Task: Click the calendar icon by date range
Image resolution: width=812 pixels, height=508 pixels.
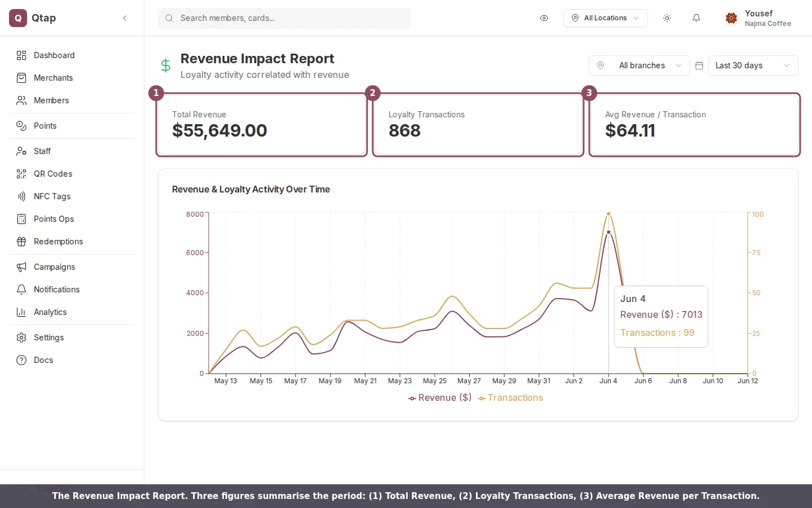Action: point(699,65)
